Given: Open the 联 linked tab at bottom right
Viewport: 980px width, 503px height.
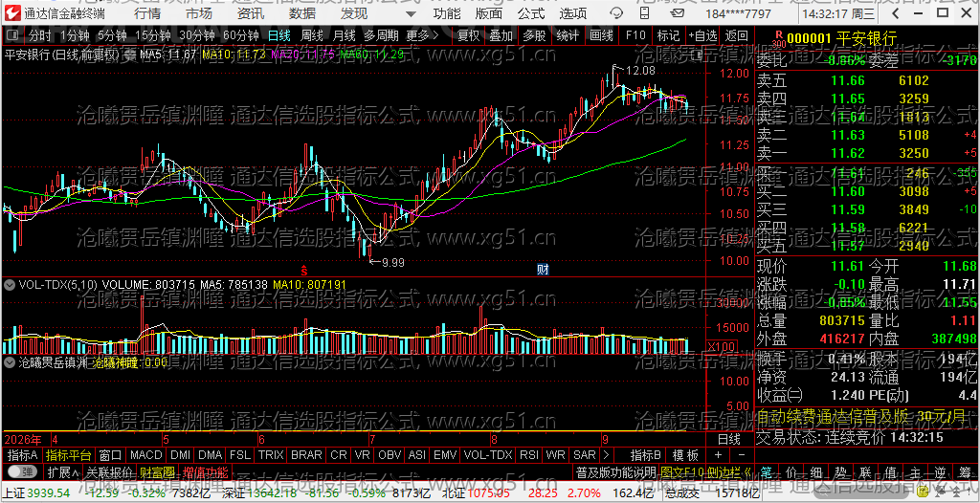Looking at the screenshot, I should coord(865,471).
